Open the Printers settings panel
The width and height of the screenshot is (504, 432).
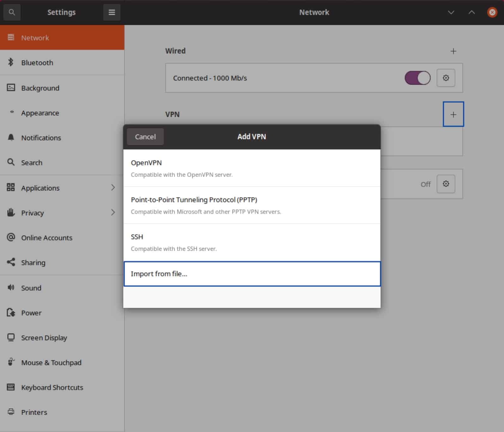tap(62, 412)
